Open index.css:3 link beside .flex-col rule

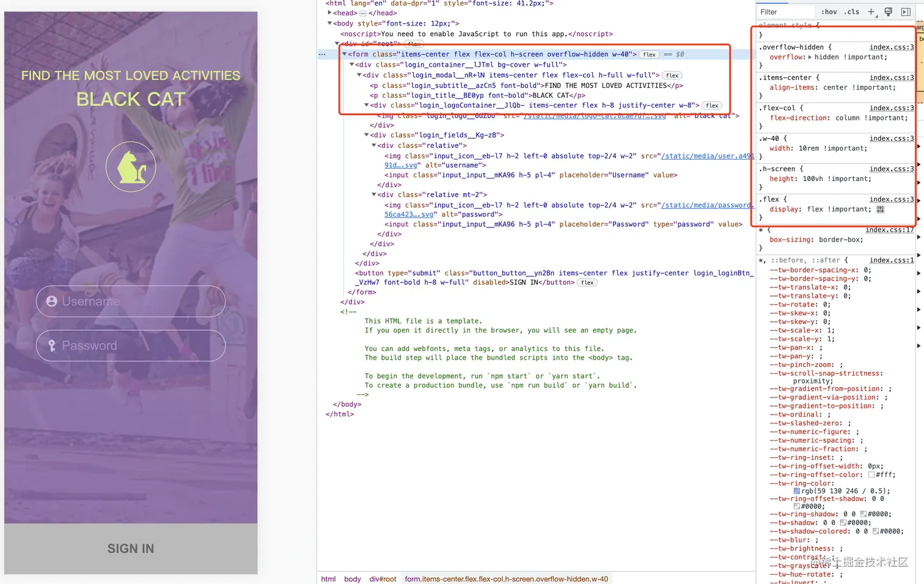[x=892, y=108]
